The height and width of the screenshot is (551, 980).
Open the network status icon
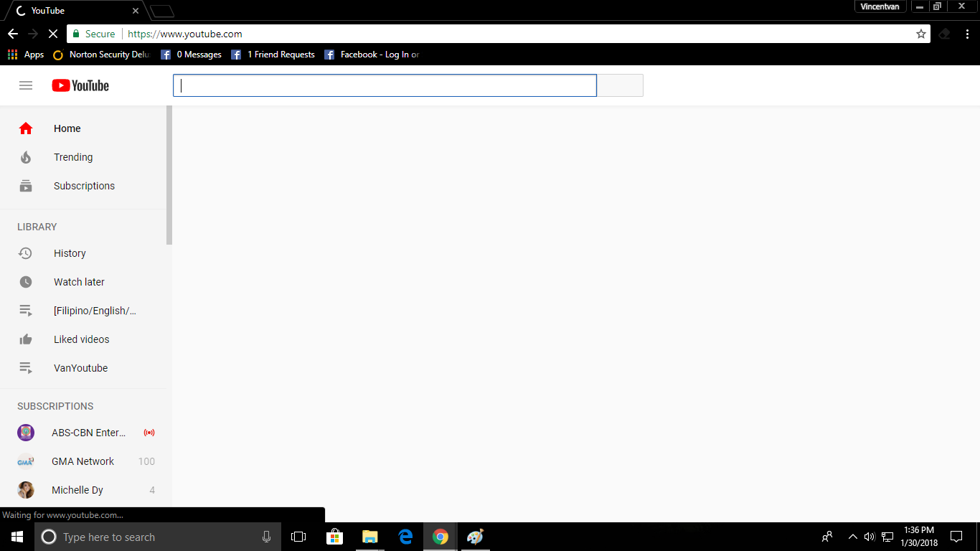point(887,537)
